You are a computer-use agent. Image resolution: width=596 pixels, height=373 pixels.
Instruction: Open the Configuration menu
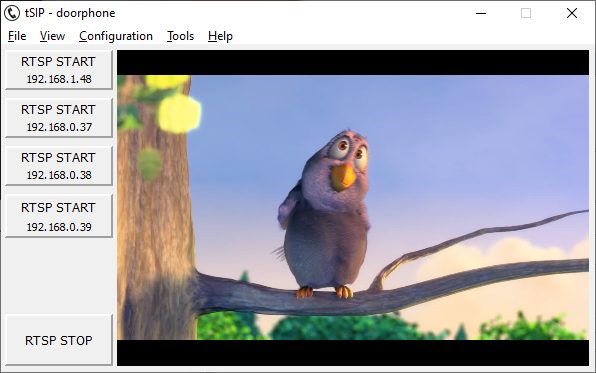coord(116,36)
